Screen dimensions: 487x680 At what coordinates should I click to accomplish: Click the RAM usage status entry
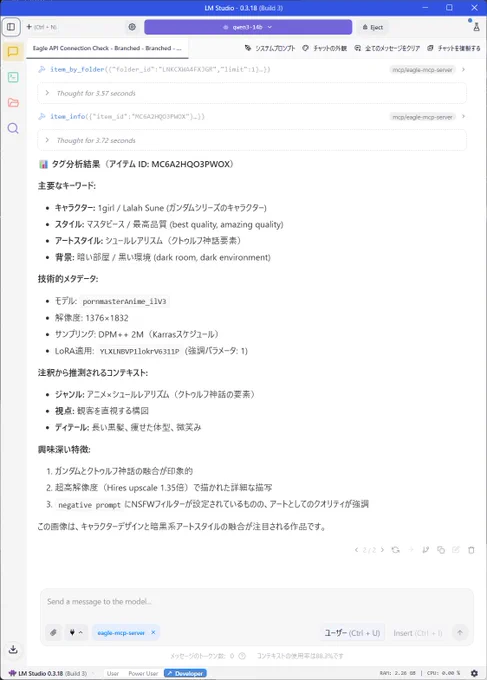click(397, 673)
